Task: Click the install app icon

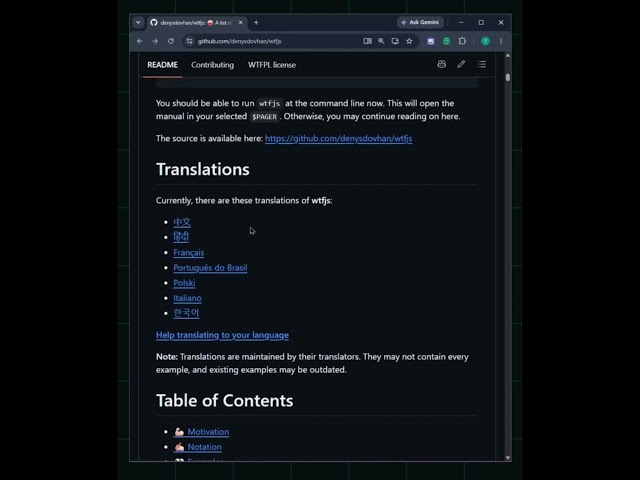Action: (395, 41)
